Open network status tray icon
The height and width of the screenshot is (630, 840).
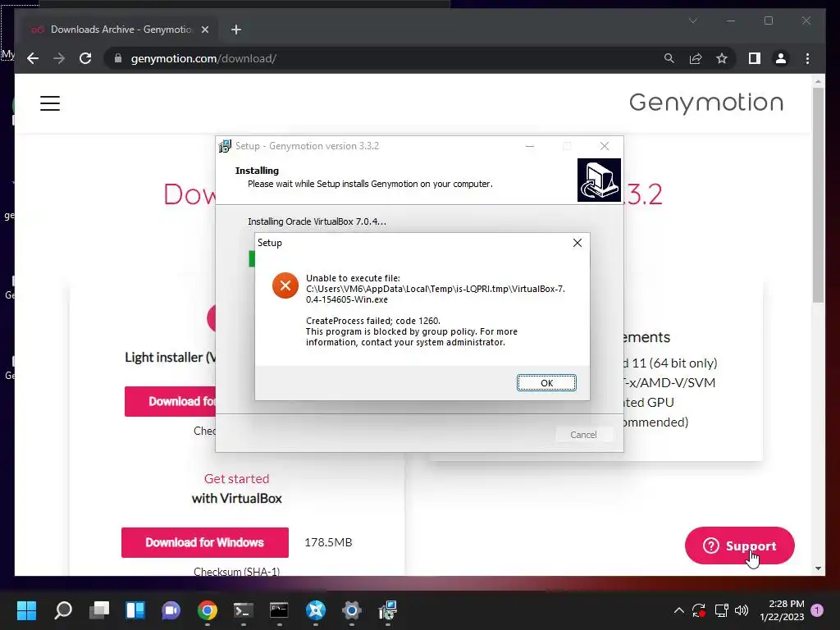pos(722,610)
